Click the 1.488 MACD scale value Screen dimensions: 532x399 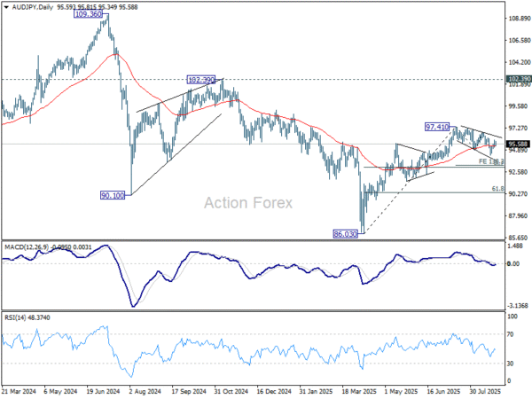pyautogui.click(x=515, y=246)
